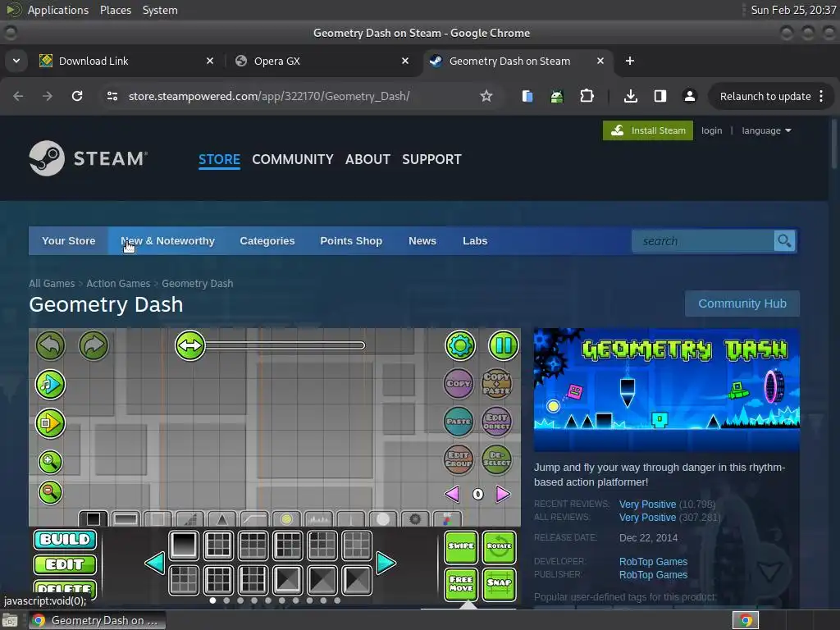Click the browser forward arrow
This screenshot has height=630, width=840.
(48, 96)
